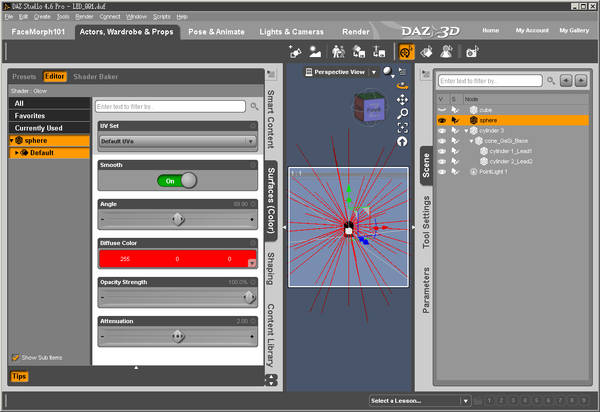Collapse the sphere surface tree item

pos(11,140)
